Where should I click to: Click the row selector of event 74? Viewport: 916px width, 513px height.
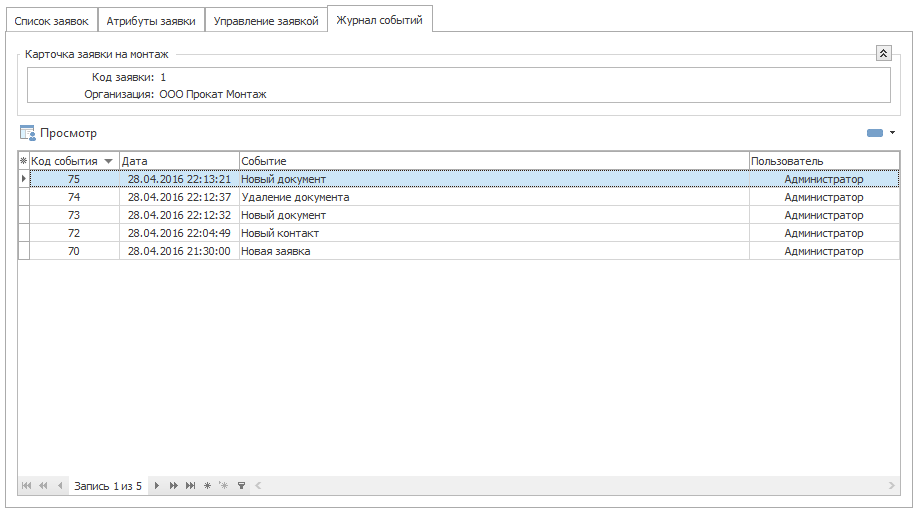pos(23,197)
